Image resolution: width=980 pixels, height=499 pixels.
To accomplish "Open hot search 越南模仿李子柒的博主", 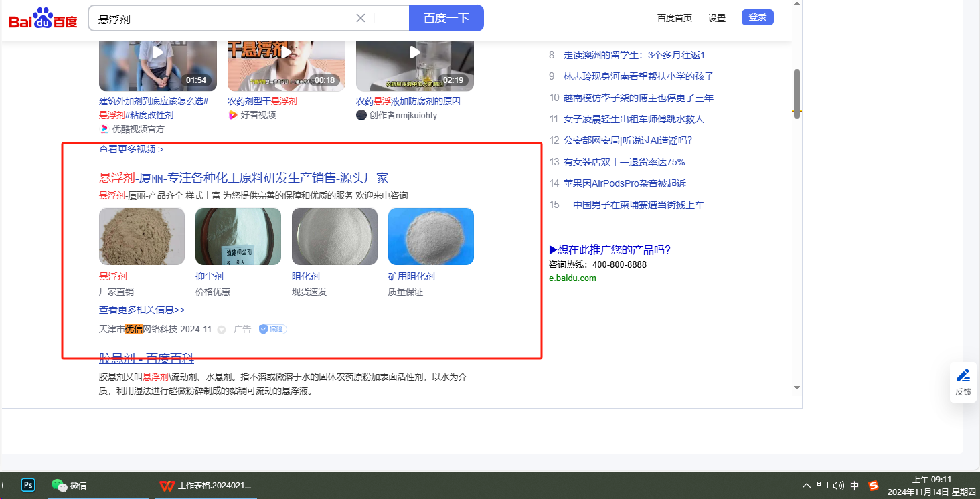I will click(x=639, y=98).
